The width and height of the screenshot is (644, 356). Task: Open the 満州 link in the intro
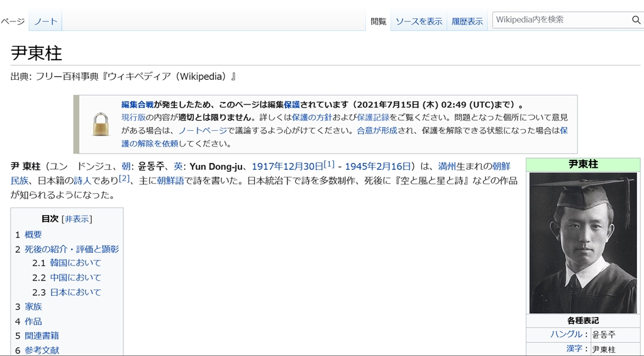click(447, 167)
